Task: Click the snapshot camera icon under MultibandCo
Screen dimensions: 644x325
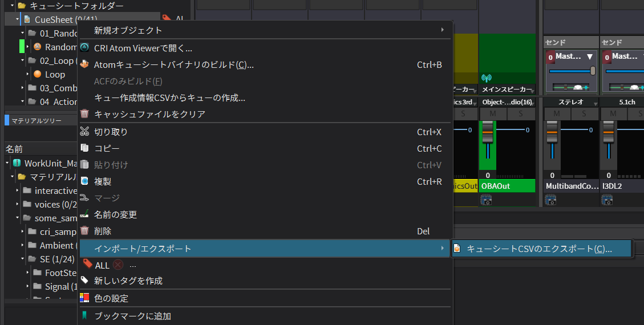Action: [550, 200]
